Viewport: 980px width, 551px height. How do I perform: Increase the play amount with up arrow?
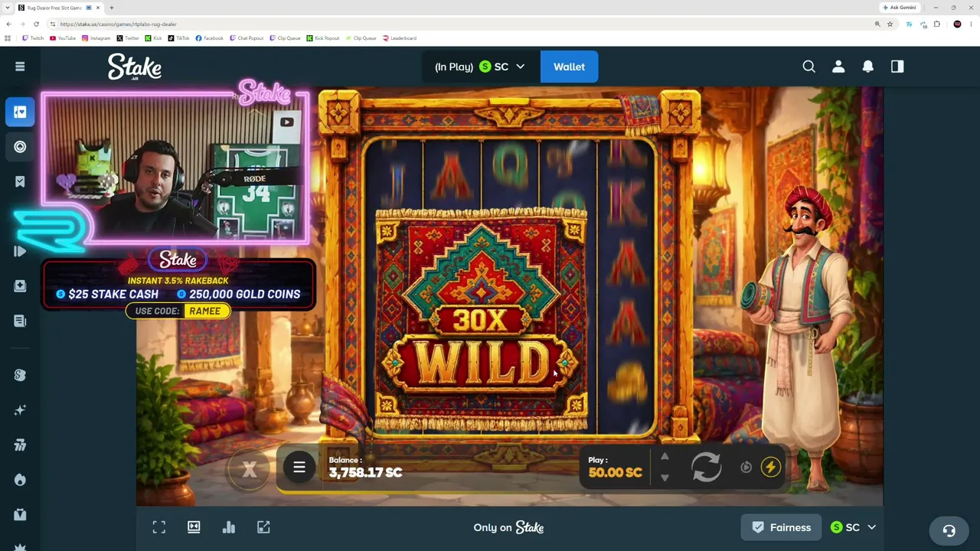click(665, 456)
